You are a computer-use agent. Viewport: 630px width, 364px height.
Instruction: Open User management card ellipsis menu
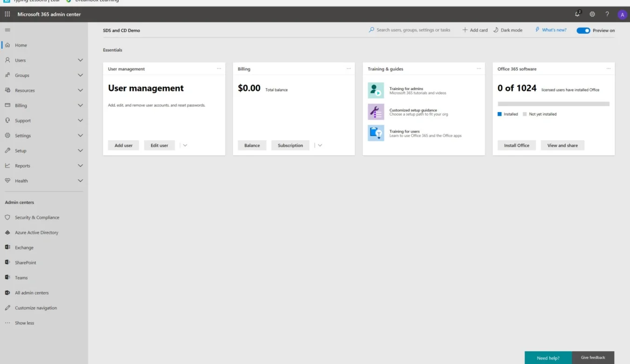coord(219,69)
